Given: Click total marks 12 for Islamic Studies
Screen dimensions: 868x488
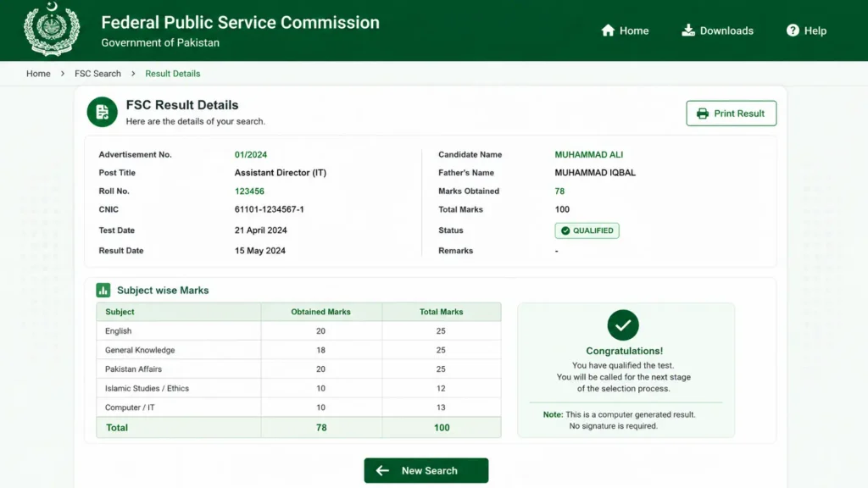Looking at the screenshot, I should tap(441, 388).
